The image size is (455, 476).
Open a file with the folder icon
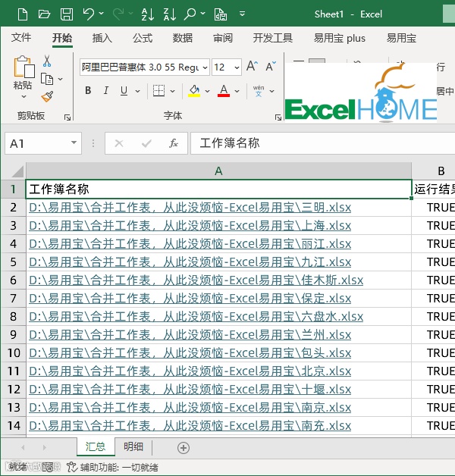pyautogui.click(x=44, y=14)
